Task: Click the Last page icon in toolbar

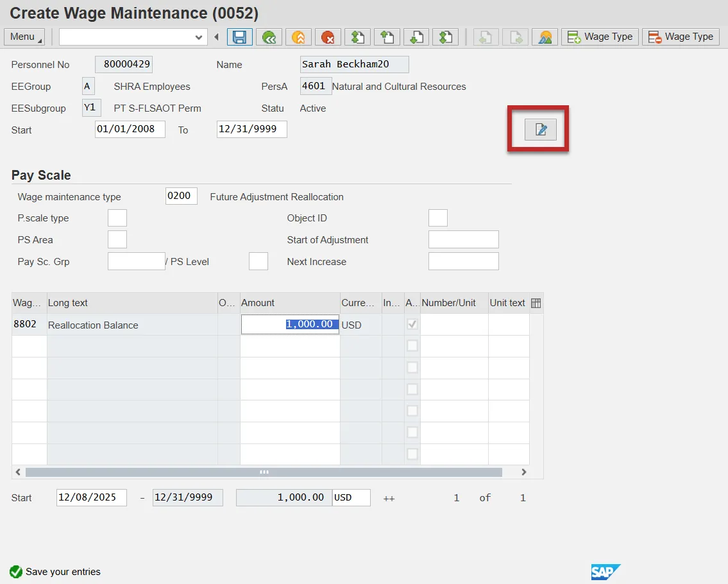Action: click(445, 37)
